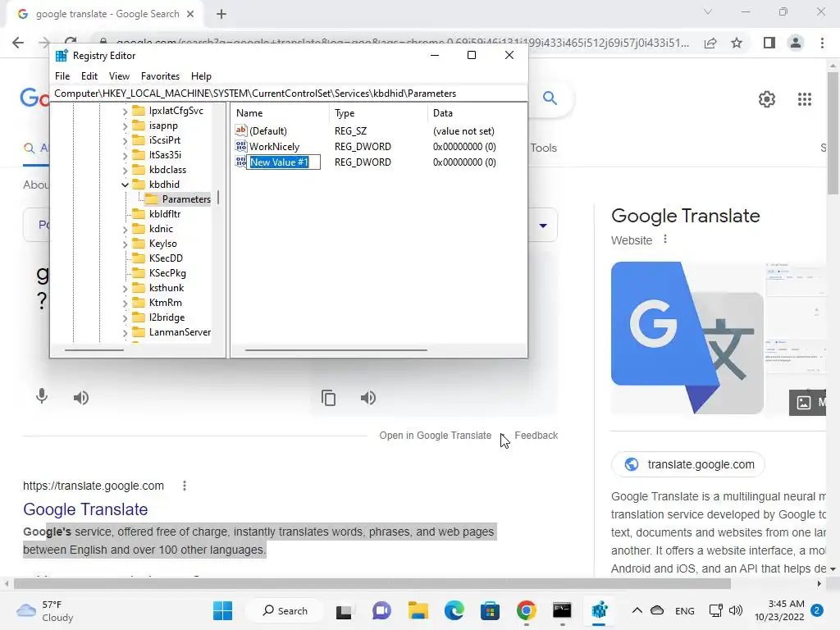Listen to translated text speaker icon
Screen dimensions: 840x630
368,398
